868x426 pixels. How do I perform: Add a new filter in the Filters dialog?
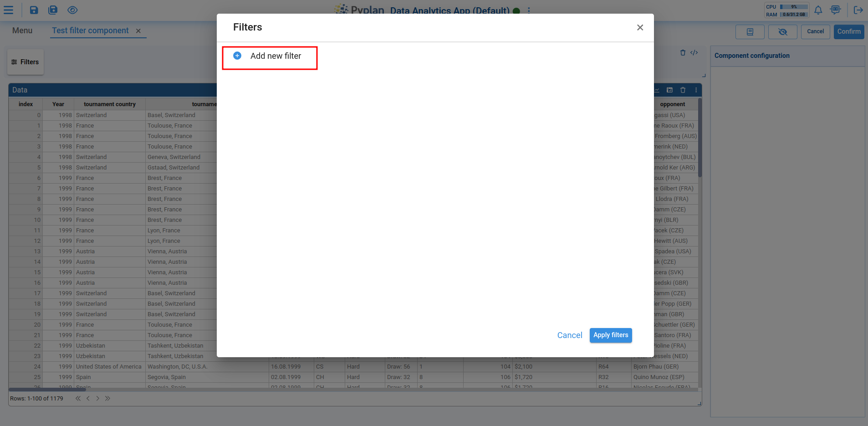point(269,56)
